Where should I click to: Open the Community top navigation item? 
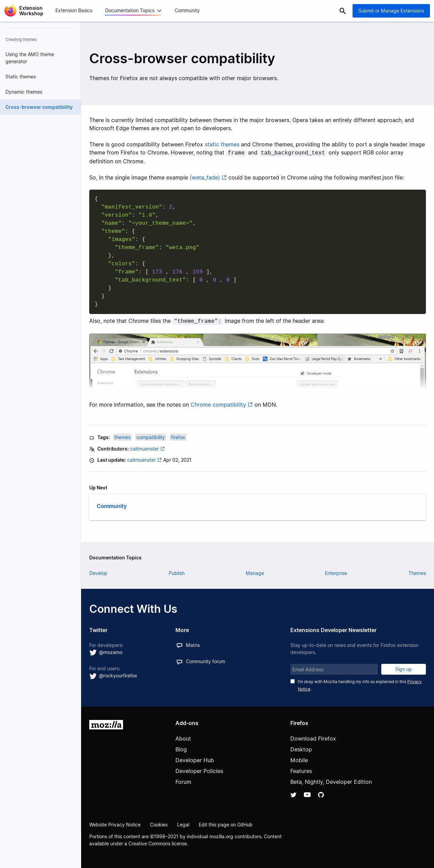[187, 10]
